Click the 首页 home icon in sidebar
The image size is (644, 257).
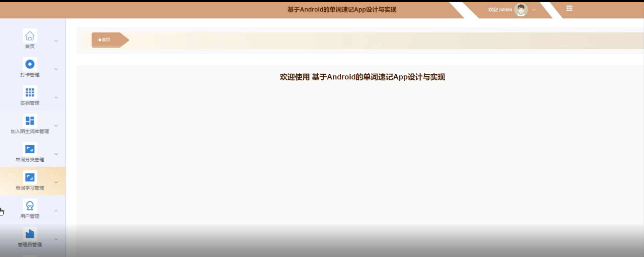pyautogui.click(x=30, y=36)
